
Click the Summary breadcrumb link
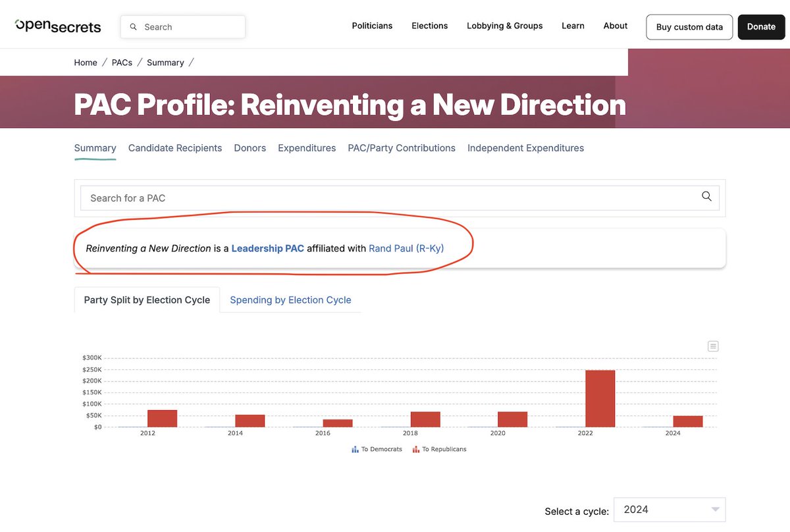pyautogui.click(x=165, y=63)
